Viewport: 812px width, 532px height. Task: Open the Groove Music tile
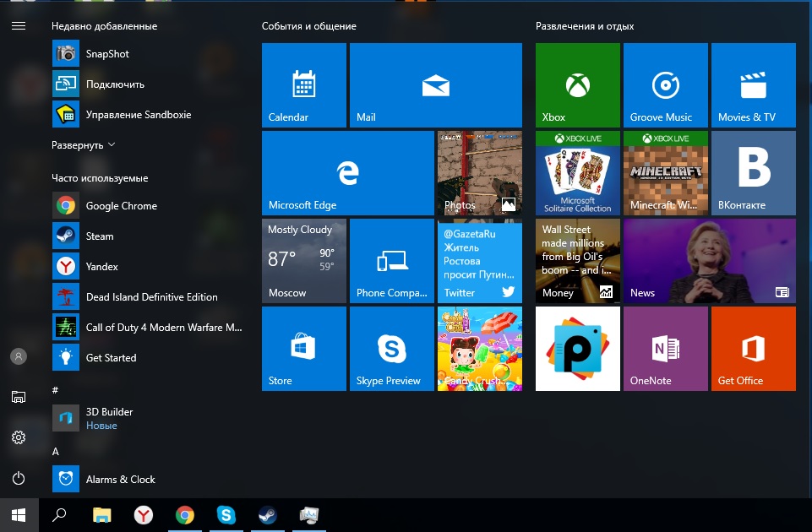point(666,85)
